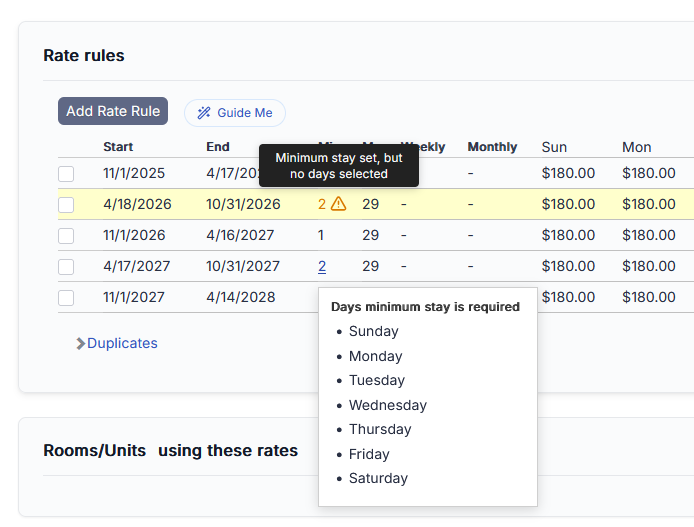Click the Guide Me magic wand button

[235, 113]
